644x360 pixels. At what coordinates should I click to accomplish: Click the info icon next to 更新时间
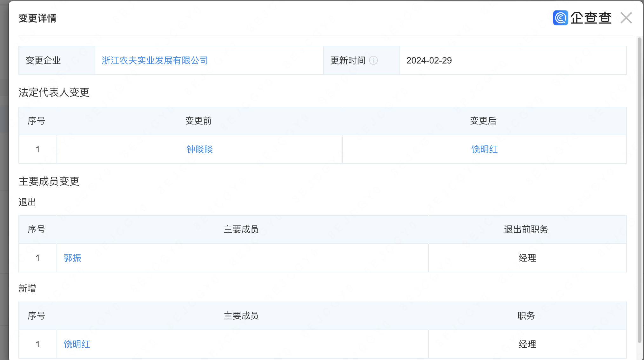coord(373,60)
